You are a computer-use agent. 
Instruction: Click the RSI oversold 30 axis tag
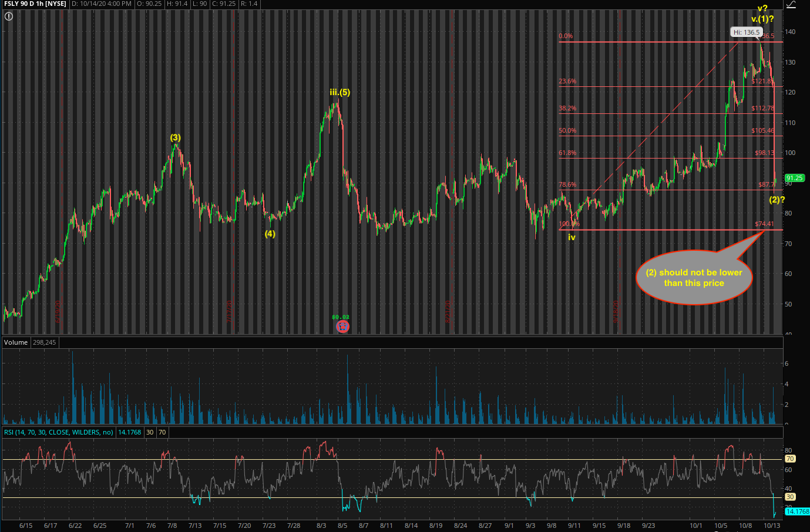pyautogui.click(x=790, y=497)
